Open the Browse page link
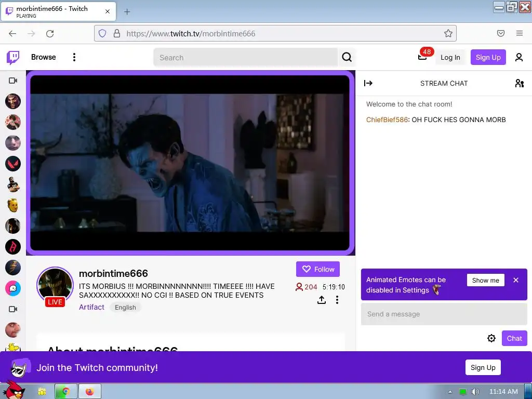The width and height of the screenshot is (532, 399). tap(44, 57)
